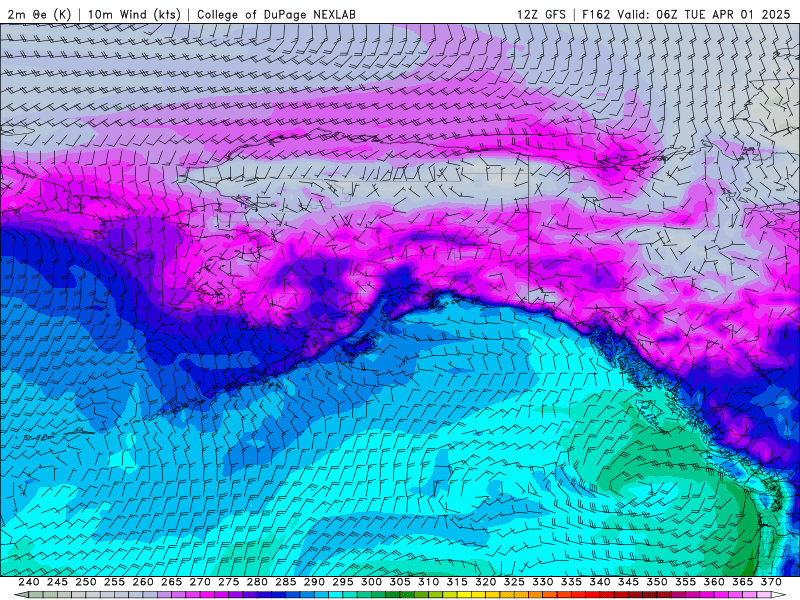Screen dimensions: 800x600
Task: Pick the 270 legend value
Action: tap(200, 582)
